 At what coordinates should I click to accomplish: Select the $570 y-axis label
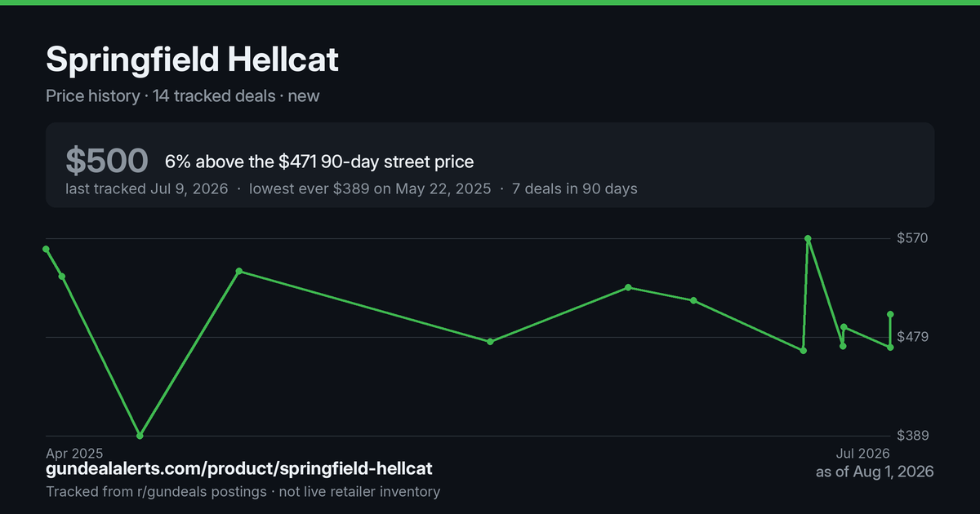(913, 238)
